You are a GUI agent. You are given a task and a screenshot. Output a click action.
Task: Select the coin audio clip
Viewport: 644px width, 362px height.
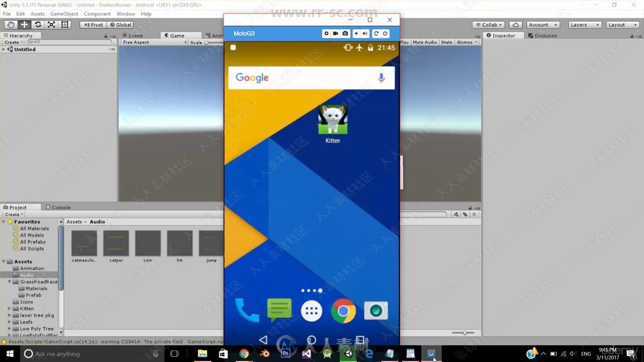(x=148, y=247)
